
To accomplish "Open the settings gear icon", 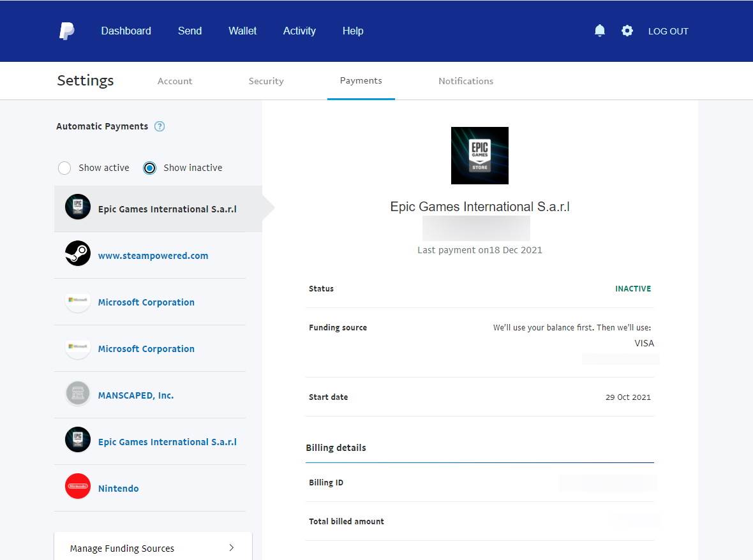I will pyautogui.click(x=627, y=30).
